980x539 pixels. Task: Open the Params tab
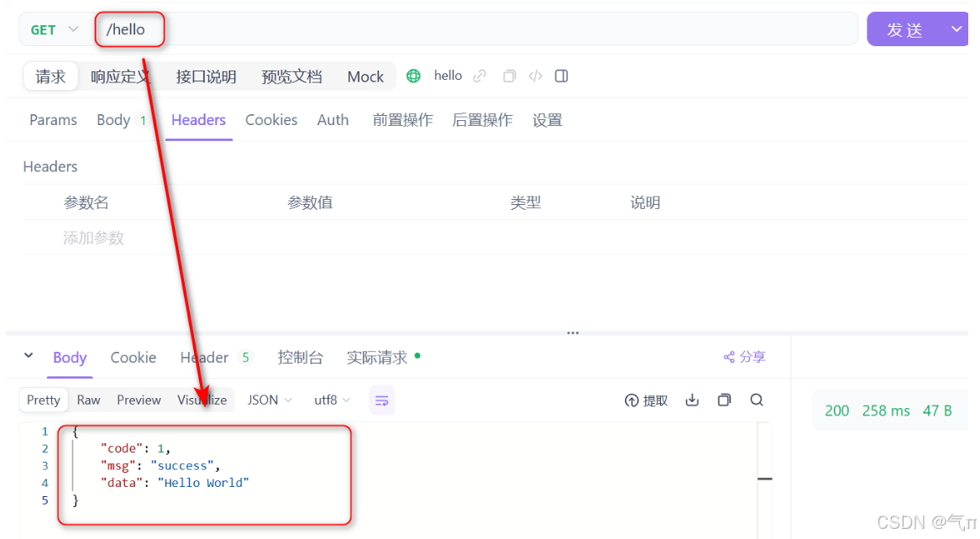coord(53,120)
